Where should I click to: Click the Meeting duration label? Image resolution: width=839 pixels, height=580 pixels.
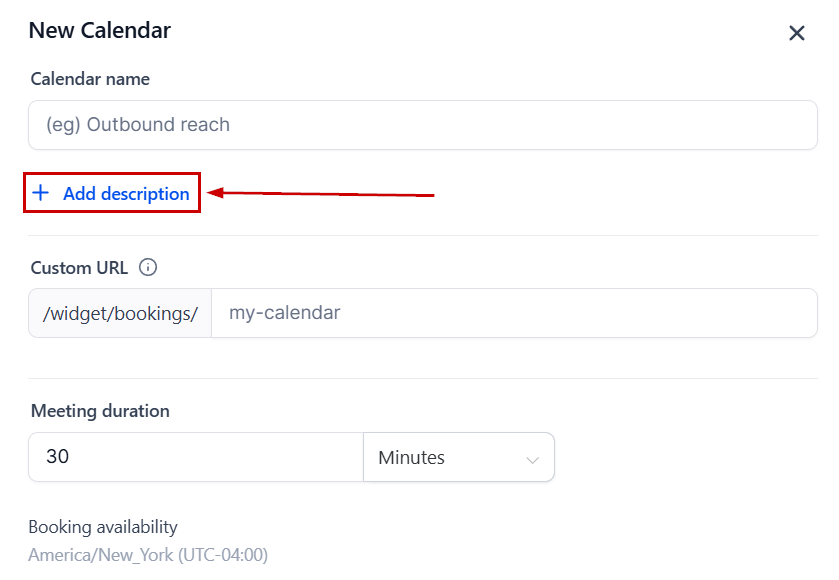point(100,410)
